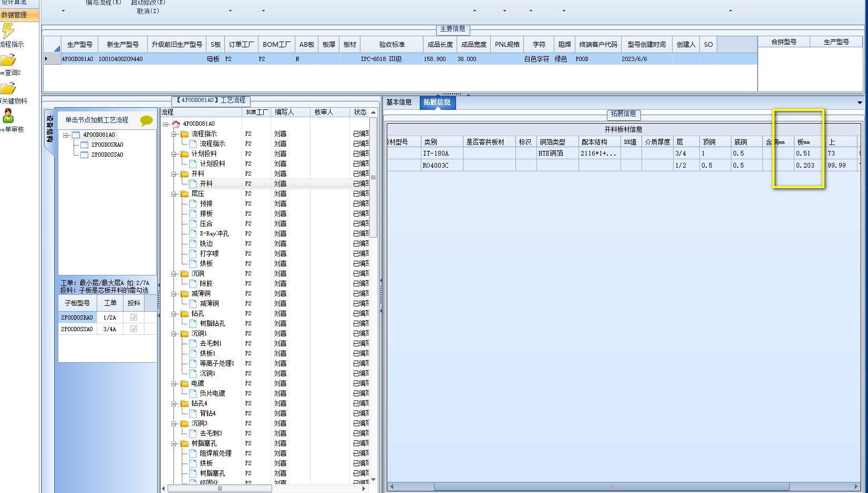Viewport: 868px width, 493px height.
Task: Click the 铜箔类型 column header
Action: point(557,142)
